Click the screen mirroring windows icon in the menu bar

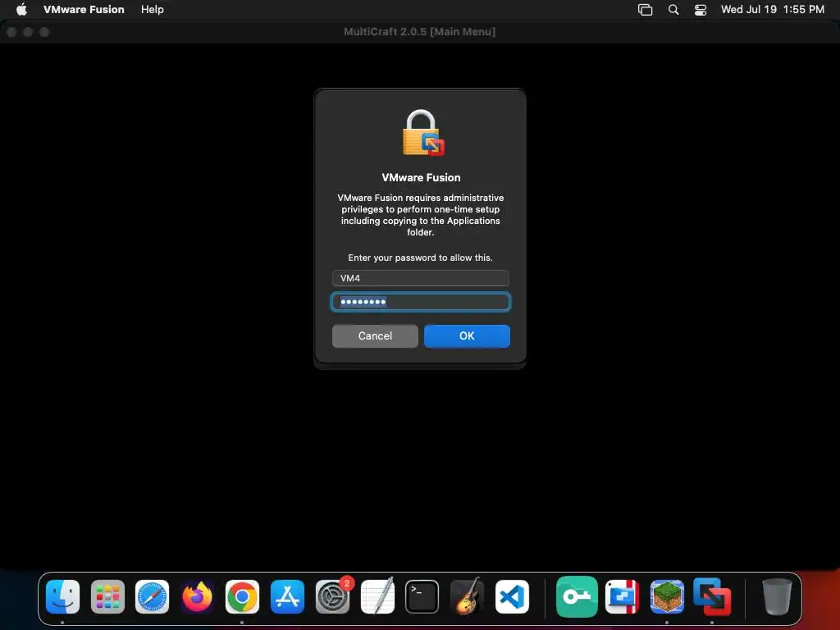pos(645,10)
